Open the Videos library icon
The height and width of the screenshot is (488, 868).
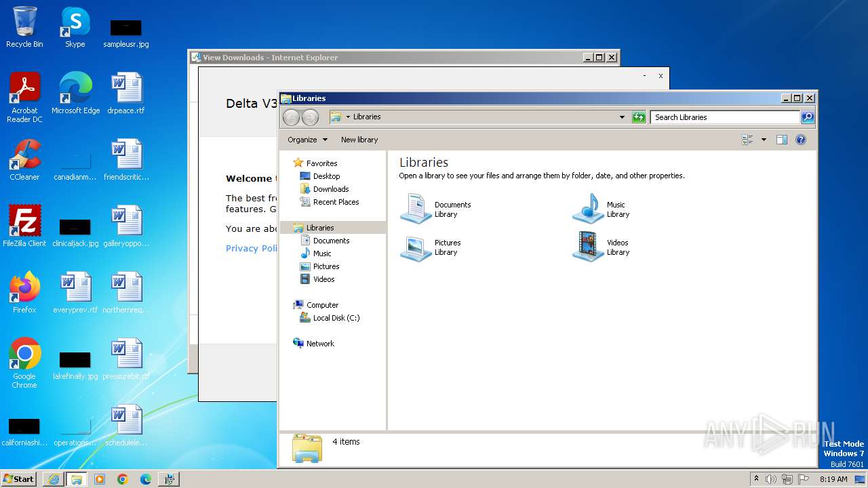coord(588,247)
